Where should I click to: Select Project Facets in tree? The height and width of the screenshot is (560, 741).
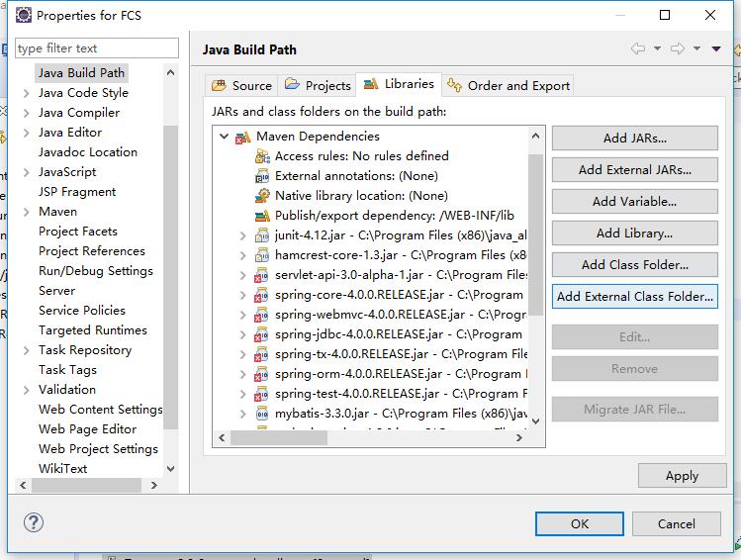pos(78,232)
